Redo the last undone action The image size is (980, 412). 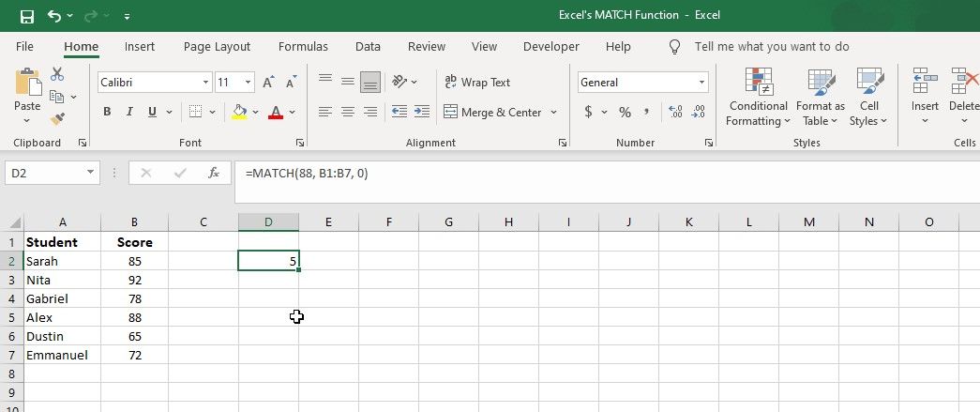[x=91, y=16]
